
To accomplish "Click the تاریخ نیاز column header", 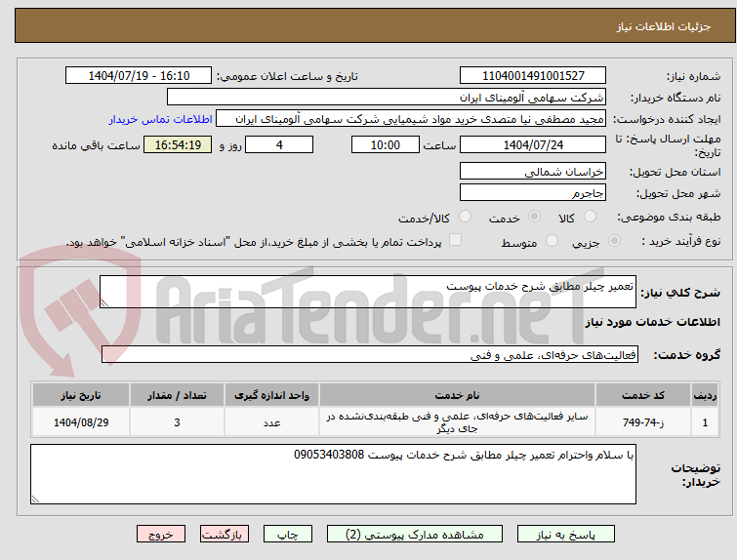I will click(81, 395).
